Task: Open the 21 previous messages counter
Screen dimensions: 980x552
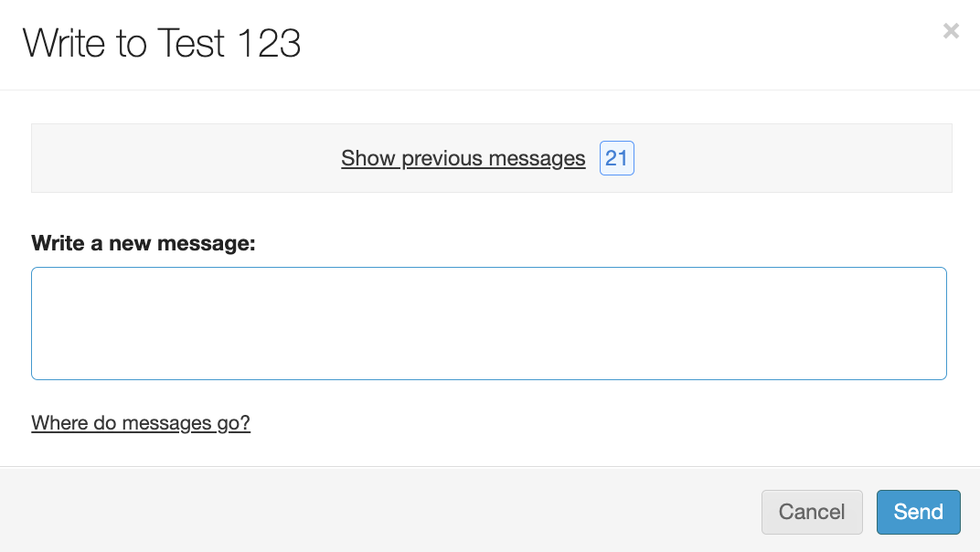Action: (616, 158)
